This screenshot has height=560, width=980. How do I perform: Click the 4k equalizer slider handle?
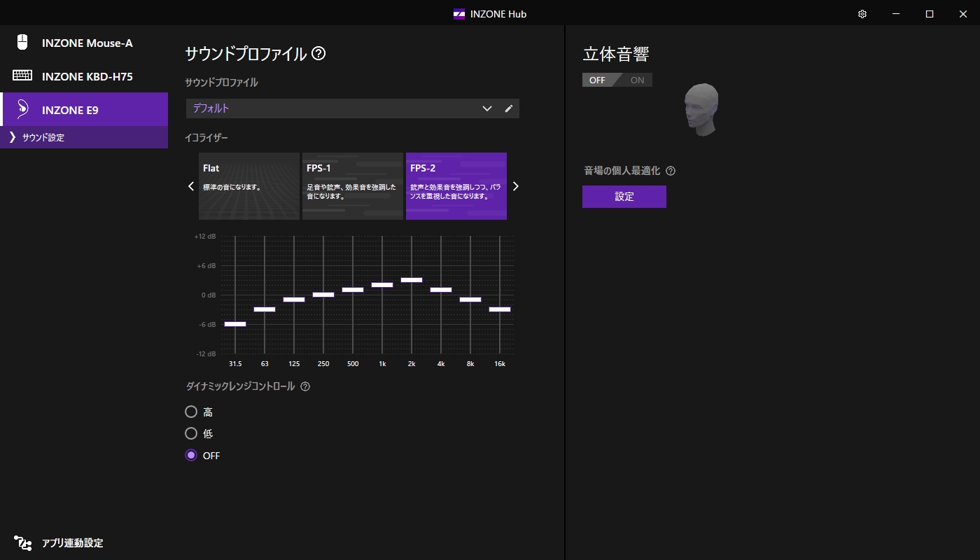pyautogui.click(x=441, y=290)
